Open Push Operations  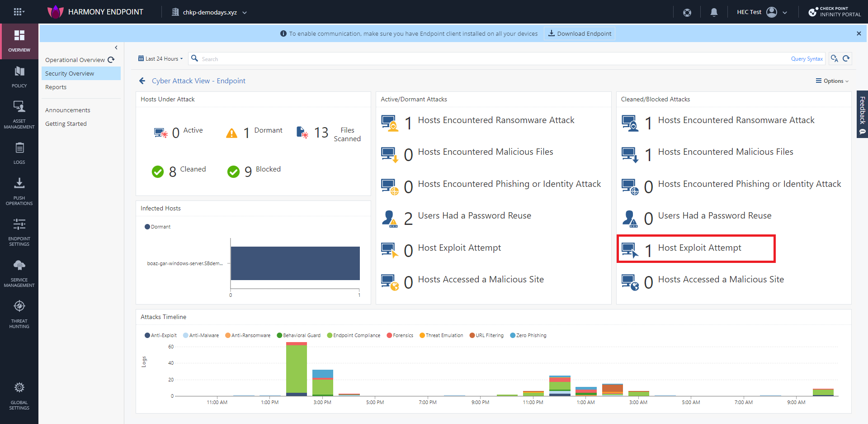tap(19, 191)
